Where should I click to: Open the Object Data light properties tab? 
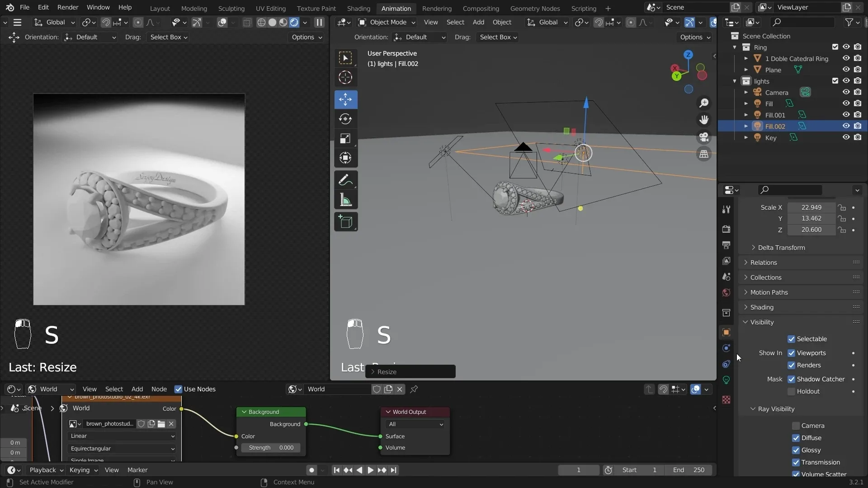pyautogui.click(x=726, y=380)
